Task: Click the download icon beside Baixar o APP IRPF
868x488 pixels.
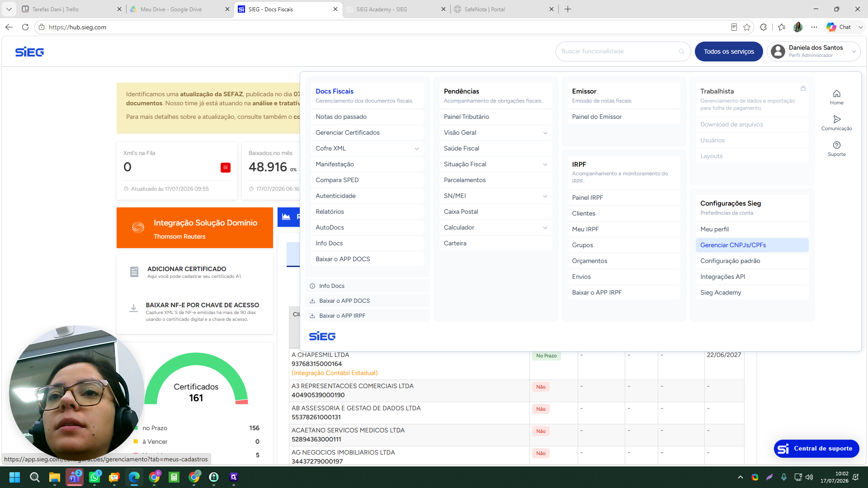Action: (x=312, y=316)
